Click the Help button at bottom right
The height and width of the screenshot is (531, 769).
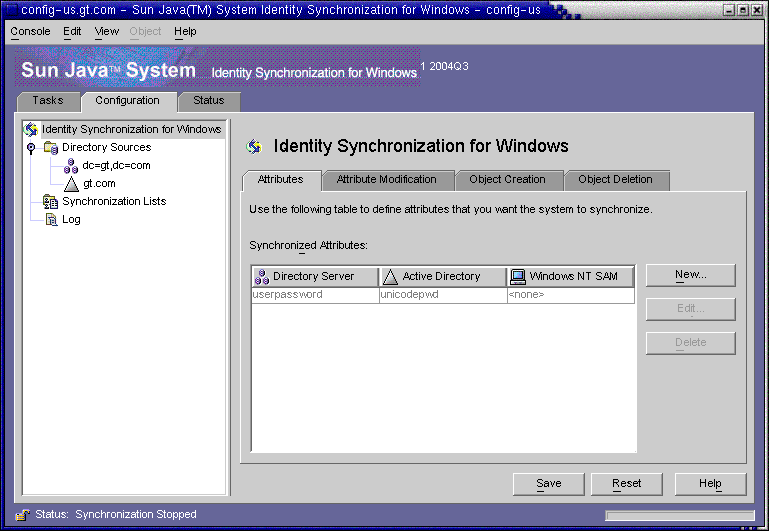click(x=710, y=484)
